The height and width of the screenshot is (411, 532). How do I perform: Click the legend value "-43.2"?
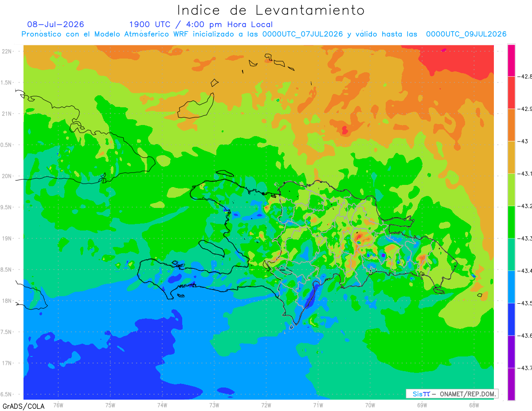pyautogui.click(x=524, y=206)
